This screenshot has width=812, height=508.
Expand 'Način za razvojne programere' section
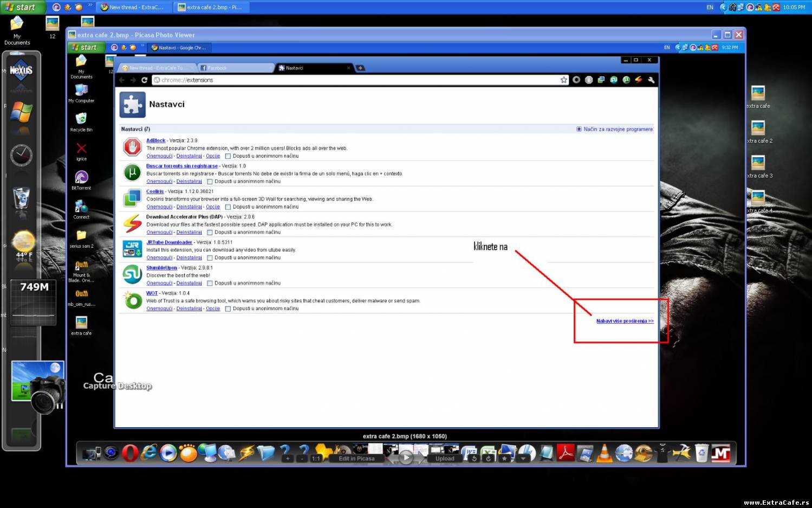pyautogui.click(x=614, y=129)
